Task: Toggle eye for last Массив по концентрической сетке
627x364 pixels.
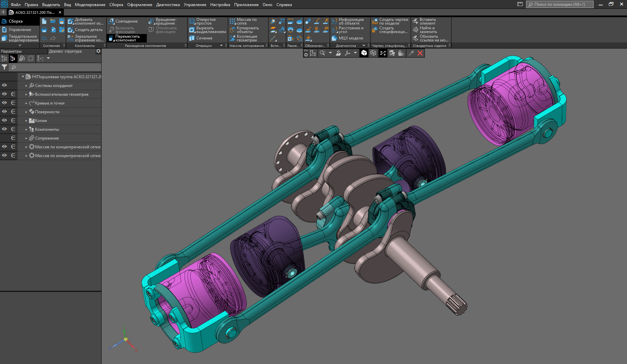Action: [x=4, y=155]
